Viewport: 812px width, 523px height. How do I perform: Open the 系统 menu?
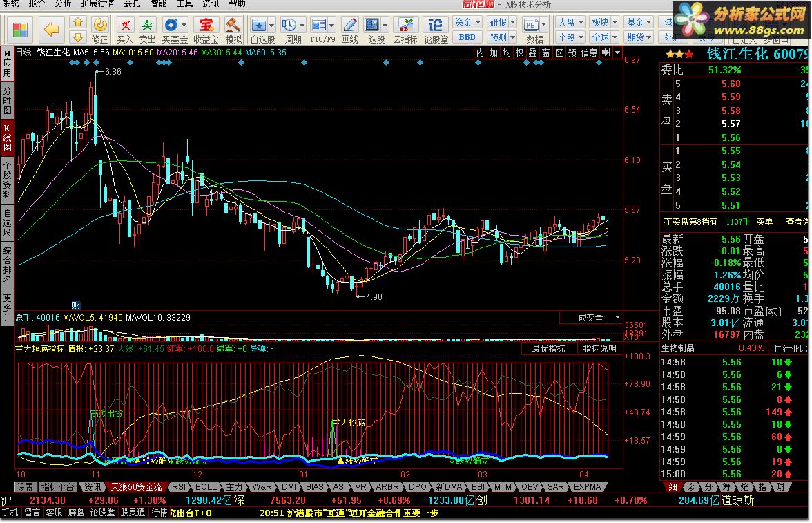pos(10,3)
